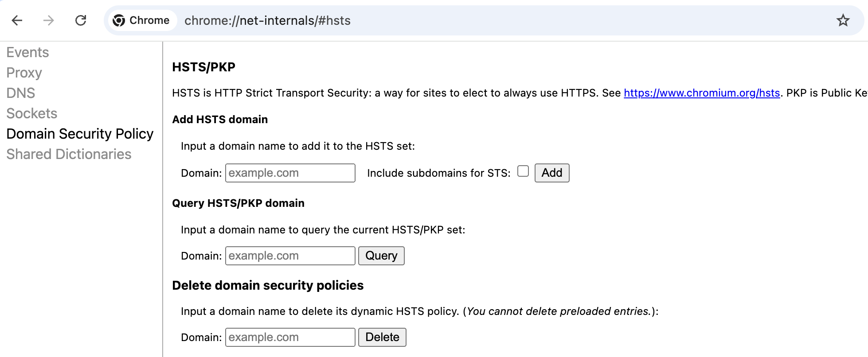The width and height of the screenshot is (868, 357).
Task: Reload the page with the refresh icon
Action: [81, 20]
